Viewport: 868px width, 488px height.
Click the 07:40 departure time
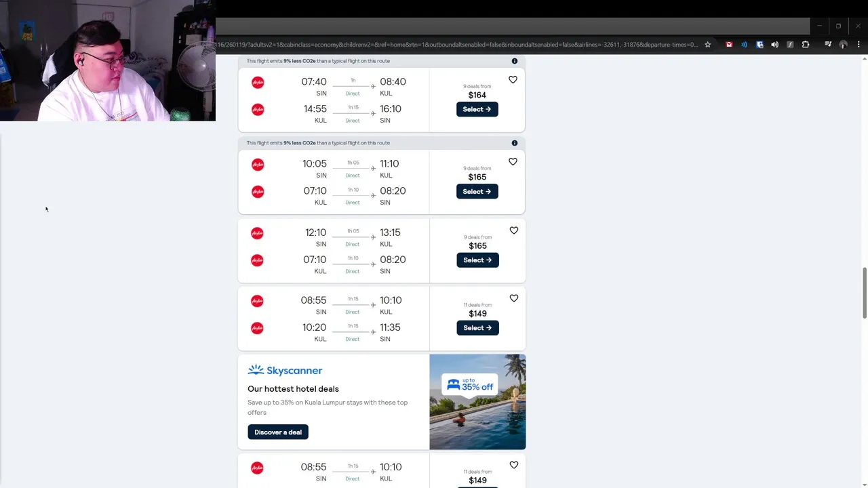[x=314, y=81]
